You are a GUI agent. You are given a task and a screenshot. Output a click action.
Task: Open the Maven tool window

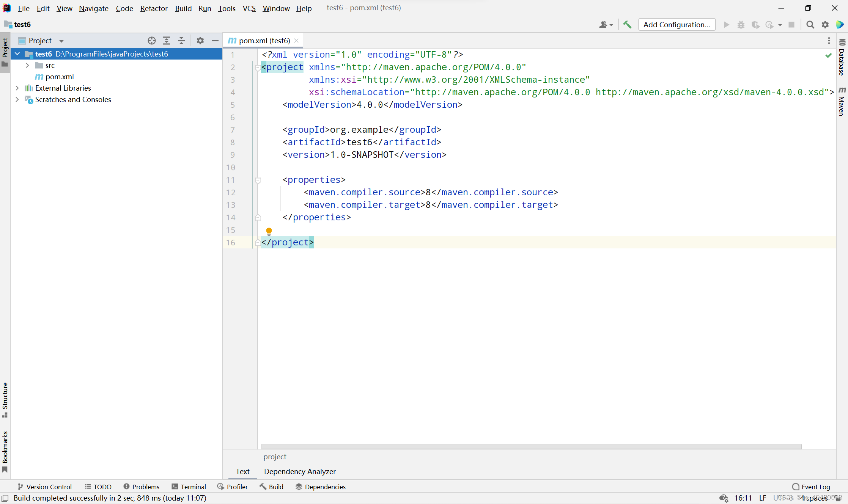(842, 101)
